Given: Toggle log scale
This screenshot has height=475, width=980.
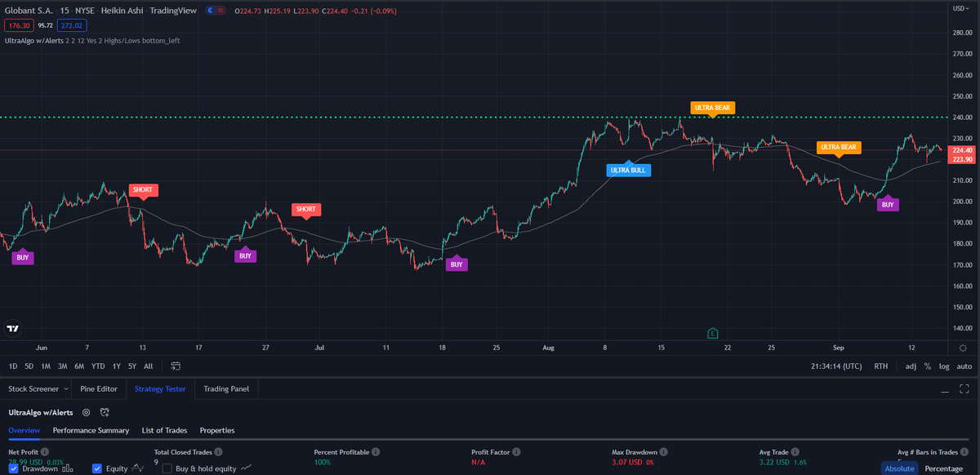Looking at the screenshot, I should point(944,366).
